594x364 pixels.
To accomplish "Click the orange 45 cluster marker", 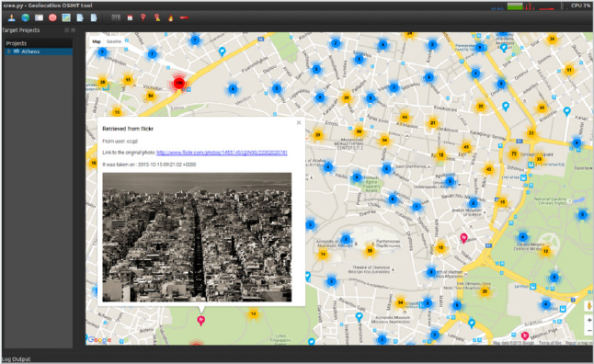I will click(x=466, y=147).
